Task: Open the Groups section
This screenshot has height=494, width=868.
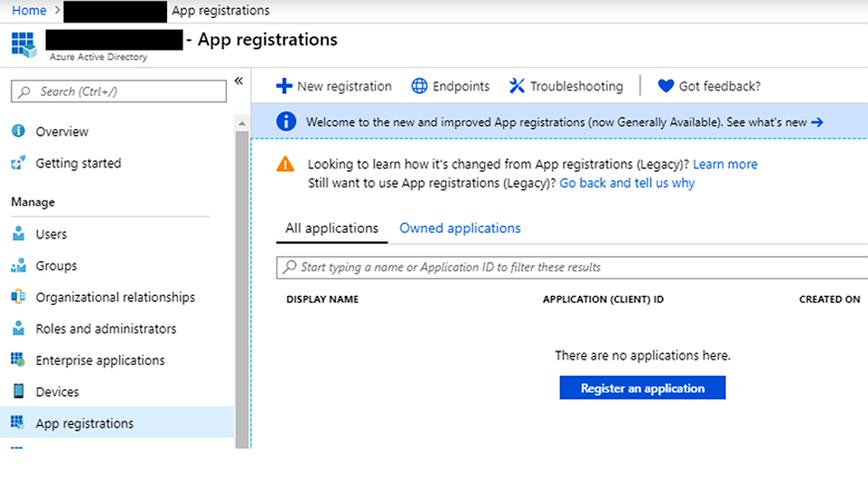Action: (56, 266)
